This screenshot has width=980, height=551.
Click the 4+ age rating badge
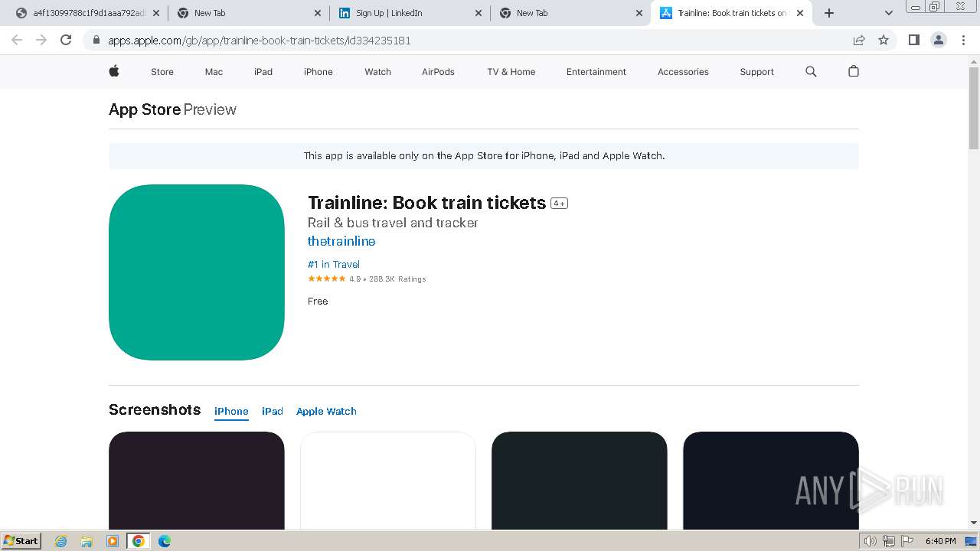point(560,203)
